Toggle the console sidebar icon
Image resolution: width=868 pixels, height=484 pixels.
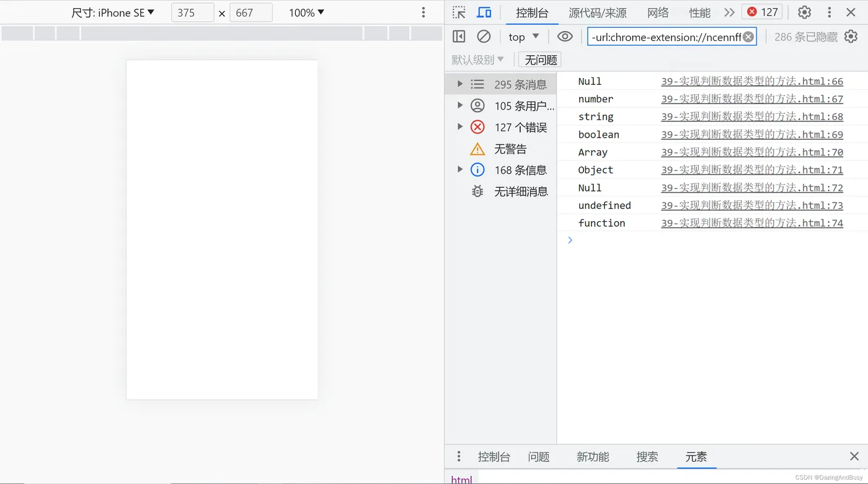click(459, 37)
